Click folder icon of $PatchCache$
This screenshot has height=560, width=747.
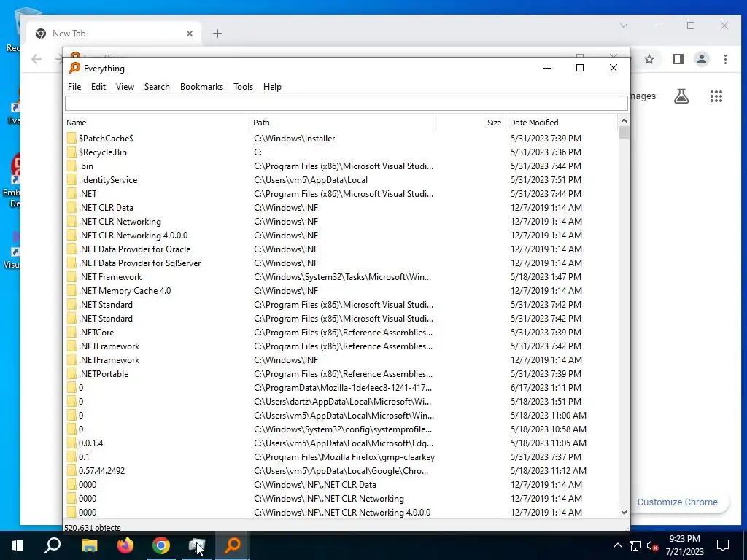click(71, 138)
